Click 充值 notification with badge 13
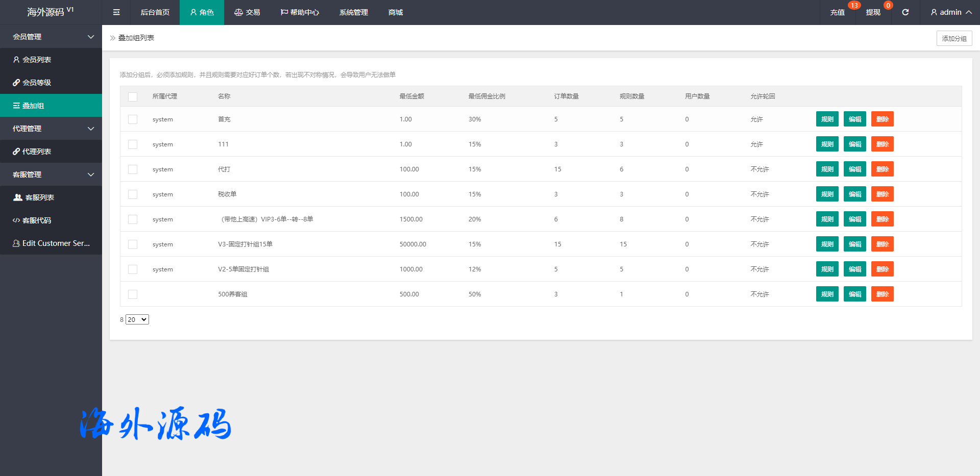980x476 pixels. 837,12
